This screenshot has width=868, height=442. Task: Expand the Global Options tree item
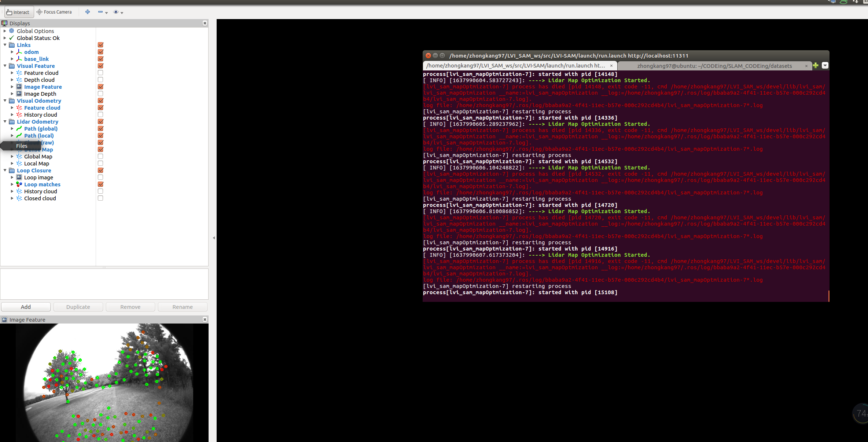pyautogui.click(x=4, y=31)
